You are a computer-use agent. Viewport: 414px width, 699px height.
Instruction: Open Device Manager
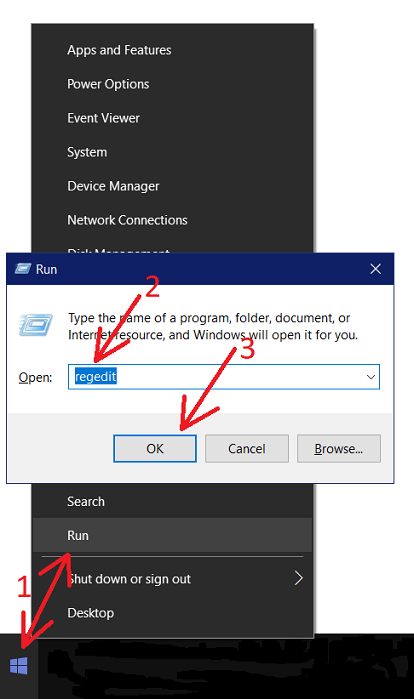(x=172, y=186)
